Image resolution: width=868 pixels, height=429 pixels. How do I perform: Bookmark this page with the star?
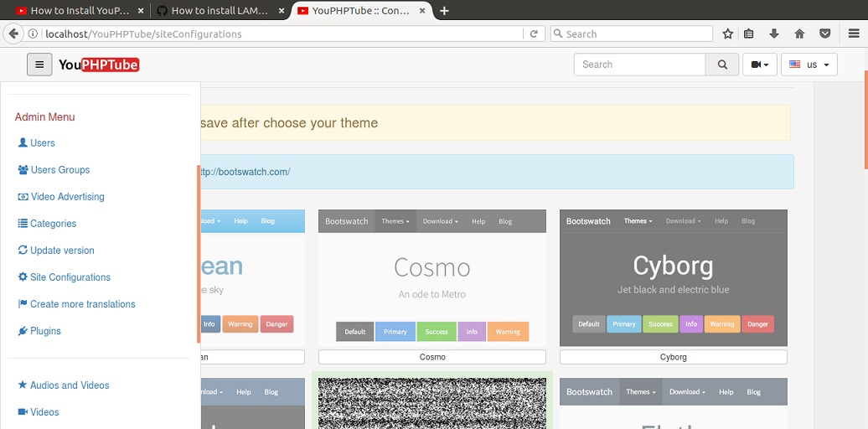(x=728, y=34)
